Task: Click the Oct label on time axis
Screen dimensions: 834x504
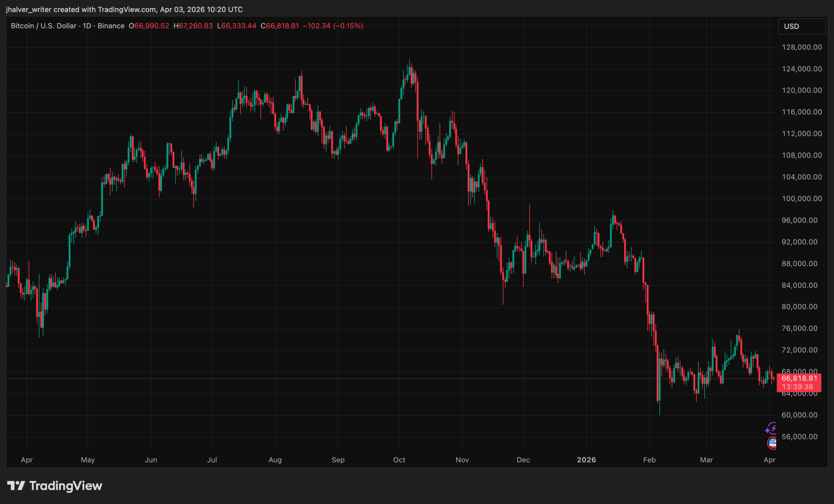Action: [399, 460]
